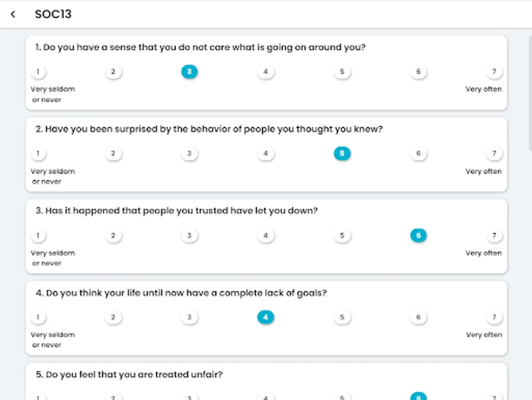Viewport: 532px width, 400px height.
Task: Pick rating 1 for question 5
Action: (38, 397)
